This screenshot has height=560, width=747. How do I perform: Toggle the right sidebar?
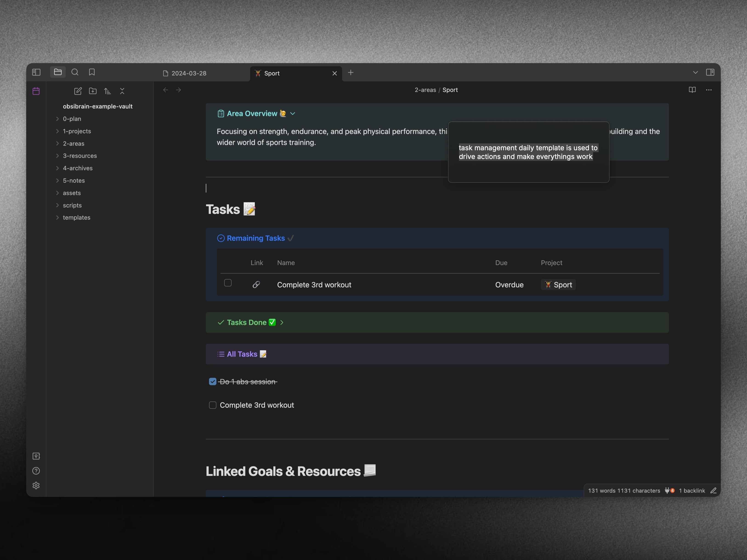pyautogui.click(x=710, y=72)
